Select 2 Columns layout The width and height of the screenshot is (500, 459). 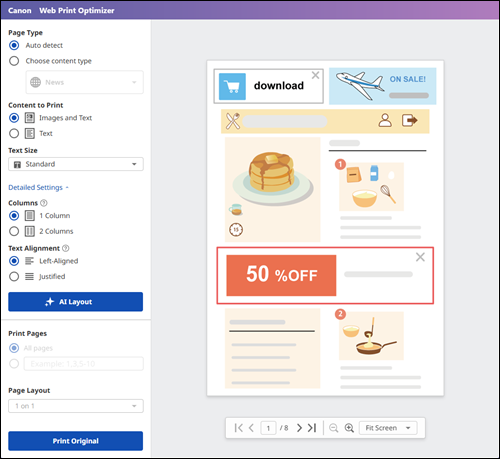click(14, 231)
